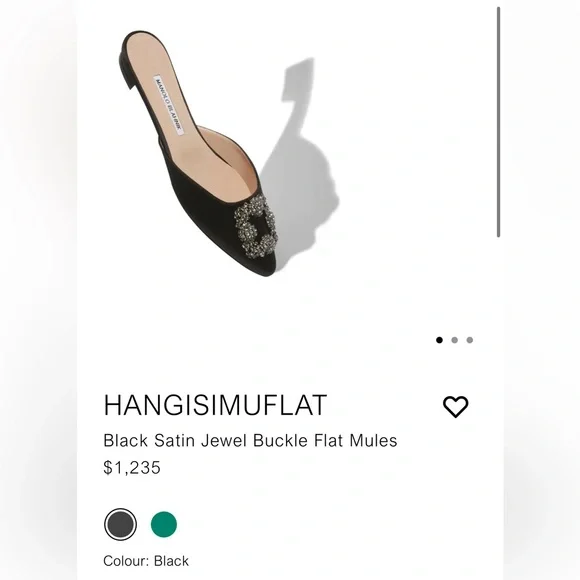Click the low heel of the mule
Image resolution: width=580 pixels, height=580 pixels.
126,72
